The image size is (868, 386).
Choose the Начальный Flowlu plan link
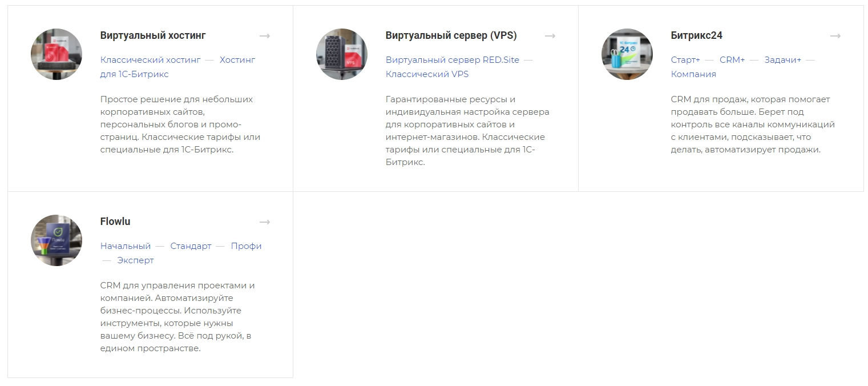click(x=126, y=246)
